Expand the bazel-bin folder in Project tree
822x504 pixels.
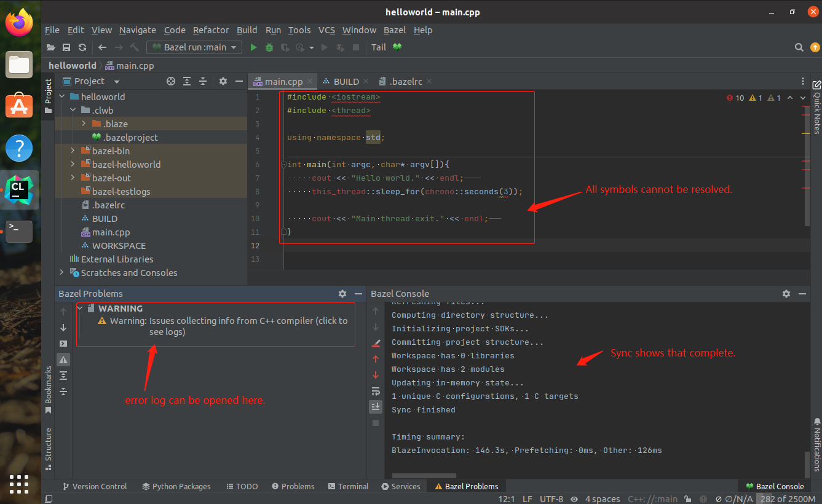click(72, 151)
